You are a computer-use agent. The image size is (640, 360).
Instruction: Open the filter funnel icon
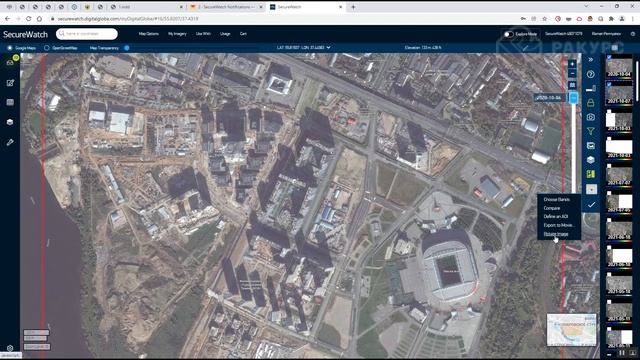coord(591,131)
